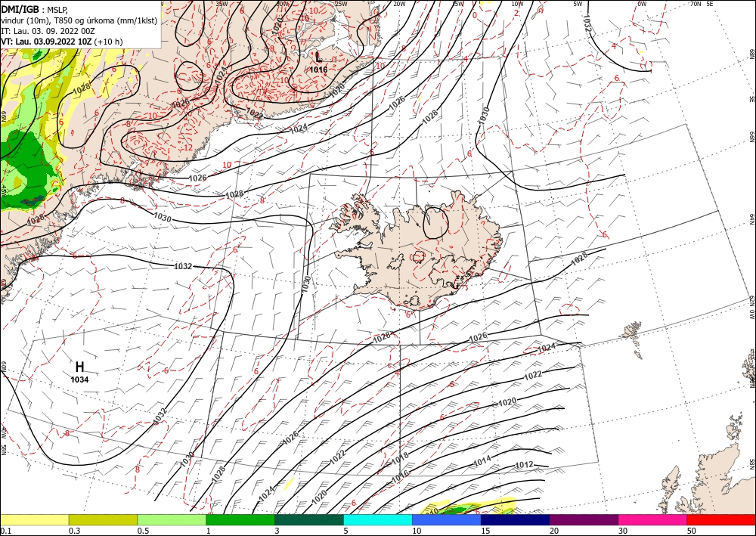Viewport: 756px width, 536px height.
Task: Click the 35W longitude label
Action: point(222,3)
